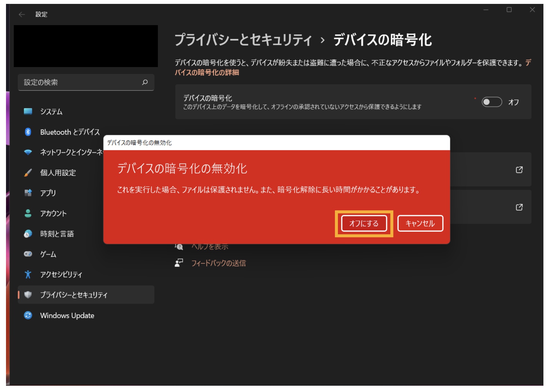Dismiss dialog with キャンセル button
The image size is (553, 392).
tap(420, 224)
